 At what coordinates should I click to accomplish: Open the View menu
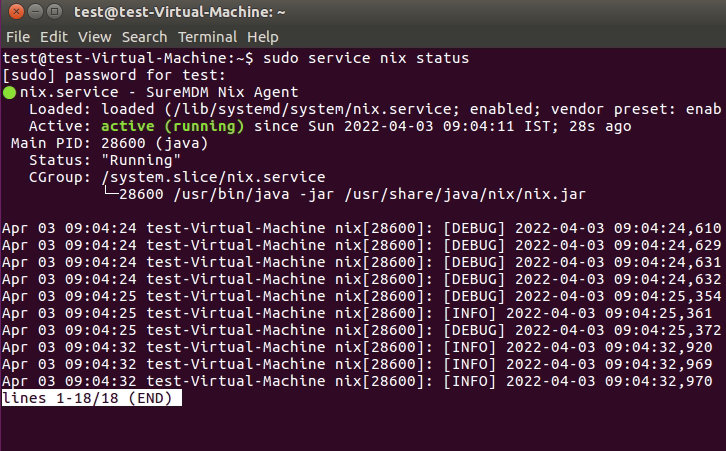point(95,36)
